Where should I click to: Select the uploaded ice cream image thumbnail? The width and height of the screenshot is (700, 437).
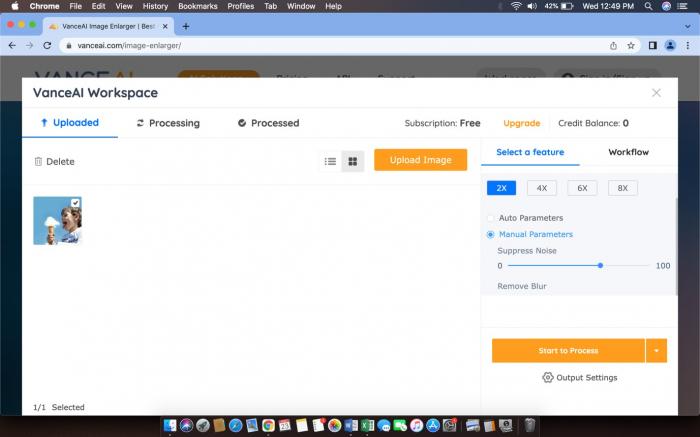58,221
